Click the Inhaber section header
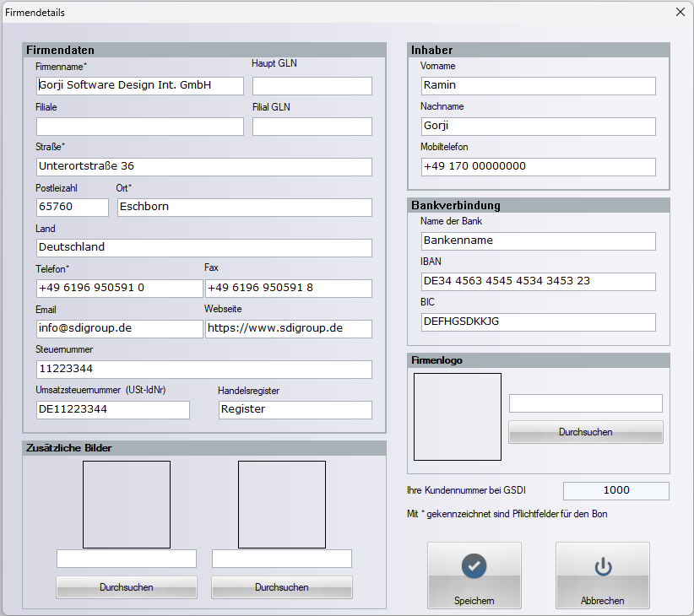Viewport: 694px width, 616px height. click(x=538, y=50)
